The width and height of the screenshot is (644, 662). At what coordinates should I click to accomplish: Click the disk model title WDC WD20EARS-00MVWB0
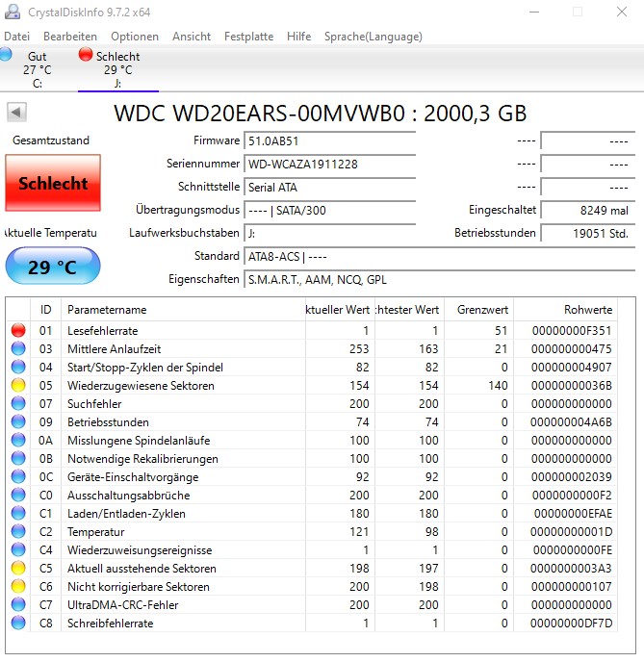pyautogui.click(x=321, y=114)
